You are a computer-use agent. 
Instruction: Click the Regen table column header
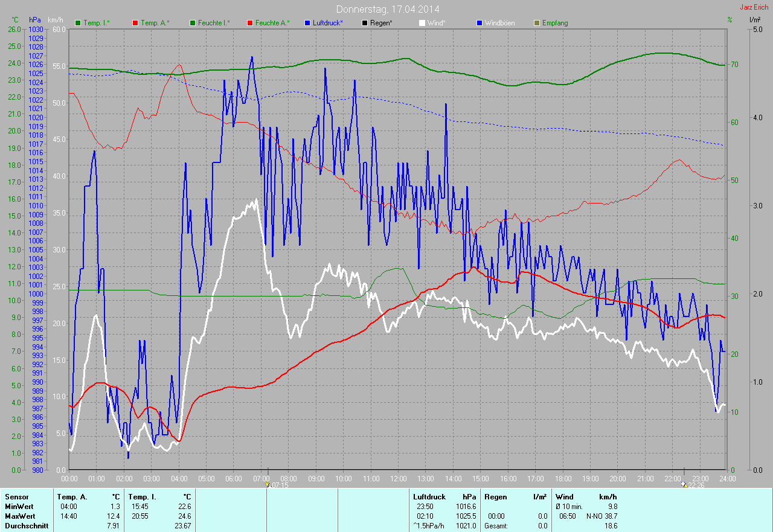pyautogui.click(x=495, y=496)
